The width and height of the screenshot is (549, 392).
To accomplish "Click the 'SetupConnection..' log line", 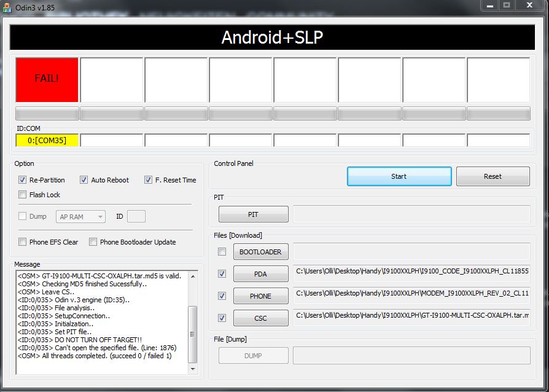I will 64,316.
